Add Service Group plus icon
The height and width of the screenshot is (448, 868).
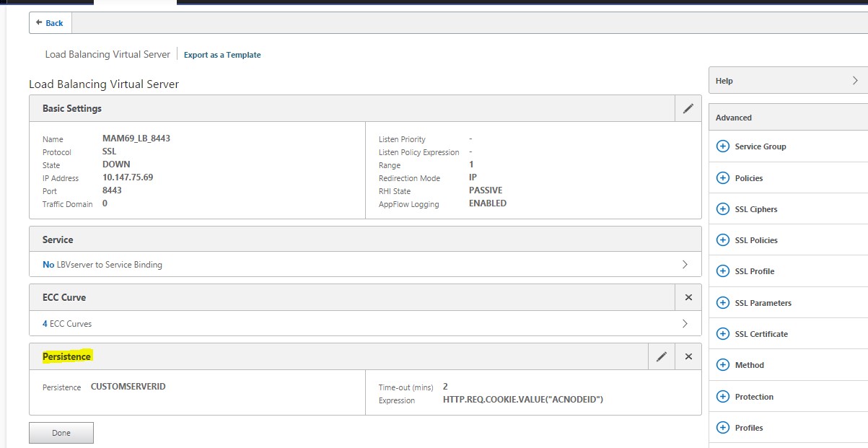722,146
